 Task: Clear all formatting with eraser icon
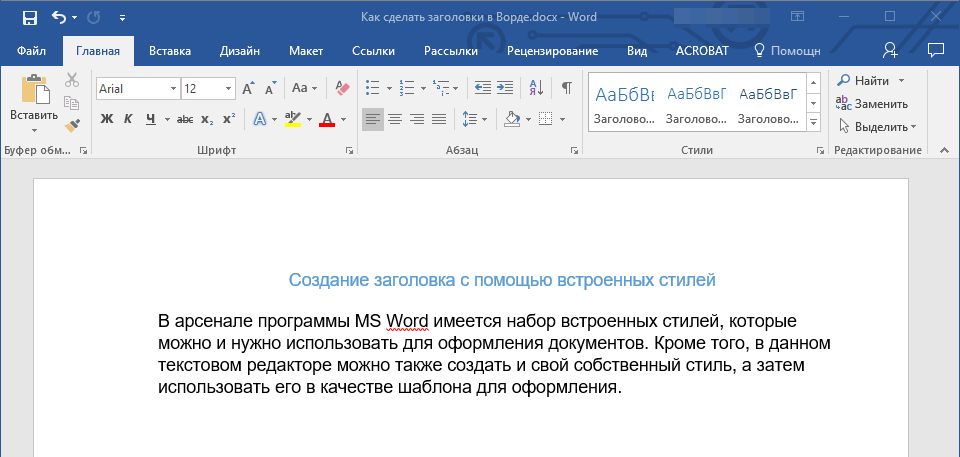coord(343,88)
